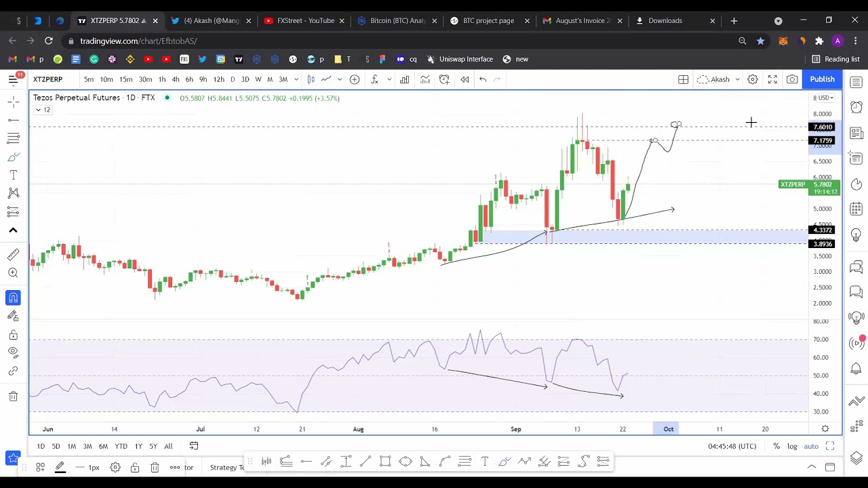Open time axis settings gear

(x=825, y=428)
